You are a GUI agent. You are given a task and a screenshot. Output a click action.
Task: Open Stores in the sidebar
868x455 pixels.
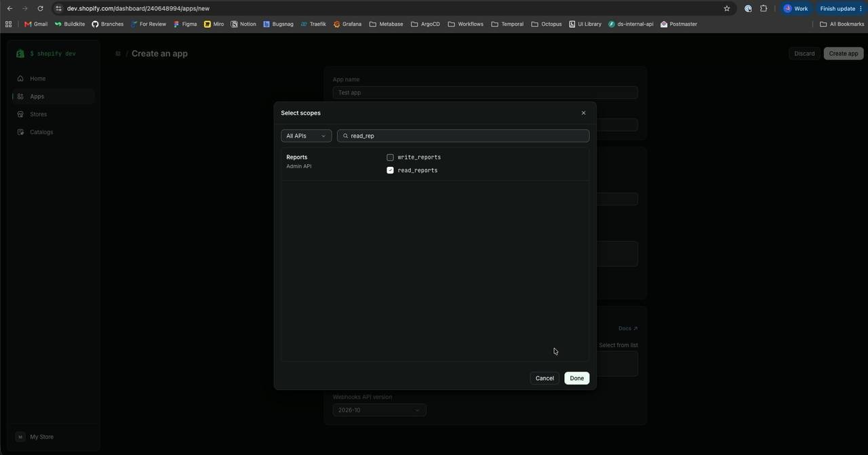tap(54, 115)
